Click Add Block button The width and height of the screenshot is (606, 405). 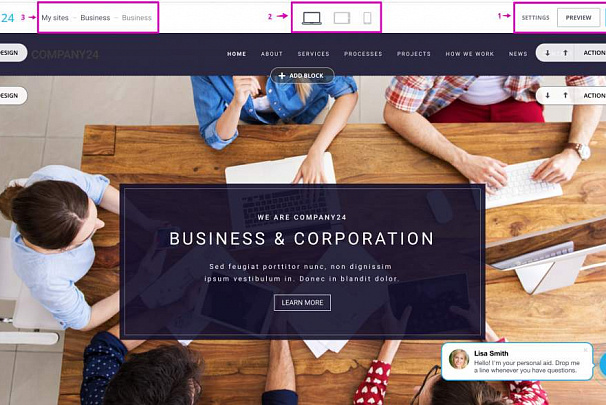pyautogui.click(x=302, y=76)
